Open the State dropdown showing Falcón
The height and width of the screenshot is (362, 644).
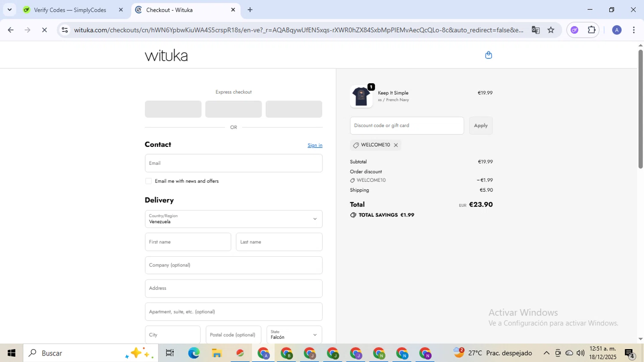(x=294, y=335)
